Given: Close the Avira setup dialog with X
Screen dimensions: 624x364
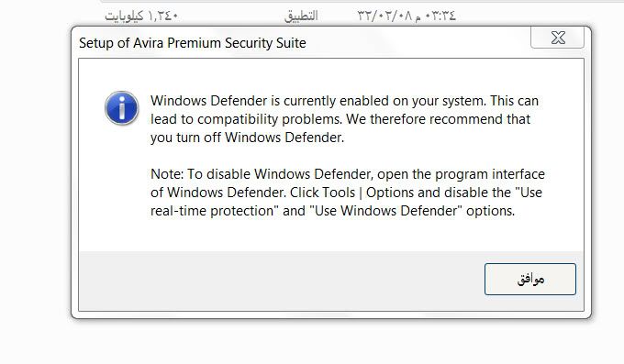Looking at the screenshot, I should click(x=558, y=38).
